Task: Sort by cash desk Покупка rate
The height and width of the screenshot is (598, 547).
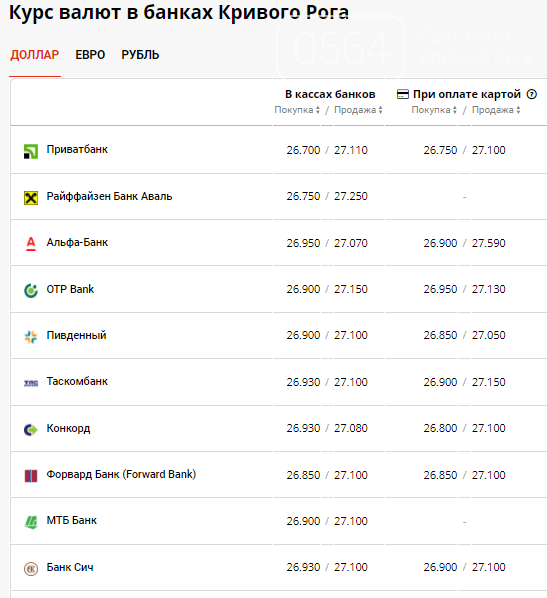Action: 297,110
